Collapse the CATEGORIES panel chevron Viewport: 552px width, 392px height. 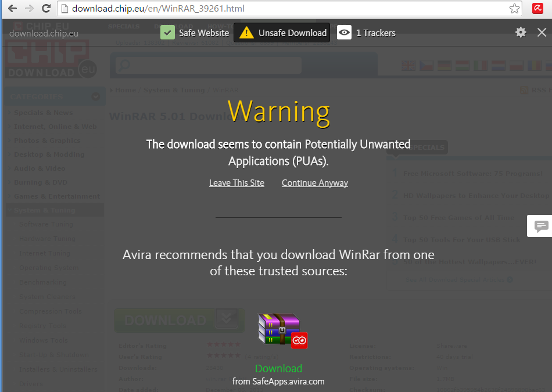click(x=95, y=96)
